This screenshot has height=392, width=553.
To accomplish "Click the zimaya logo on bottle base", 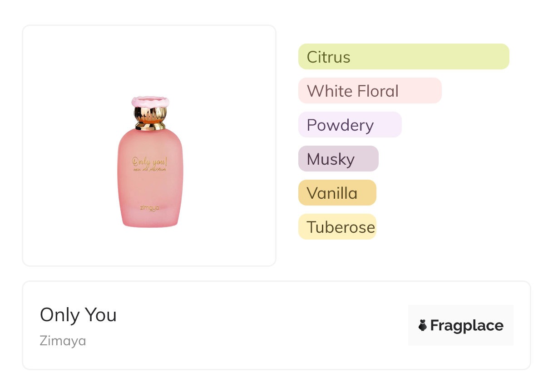I will 150,209.
